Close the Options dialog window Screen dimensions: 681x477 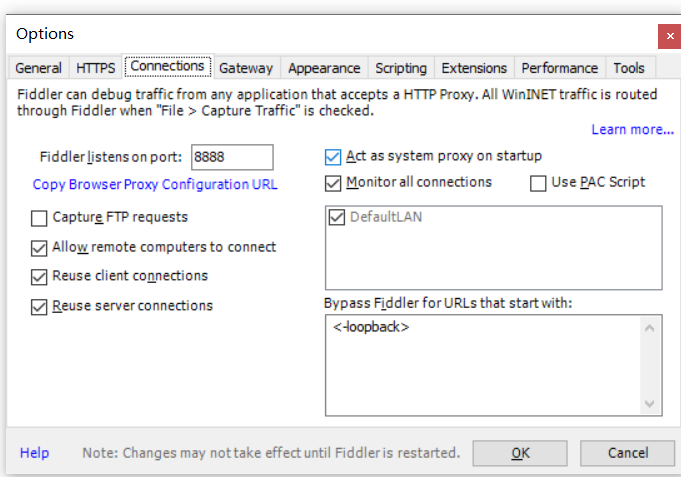(669, 36)
